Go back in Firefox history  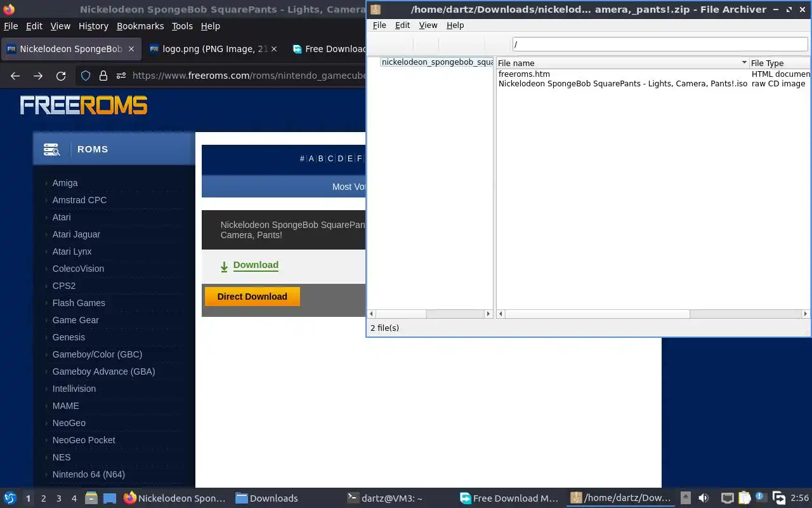[15, 76]
